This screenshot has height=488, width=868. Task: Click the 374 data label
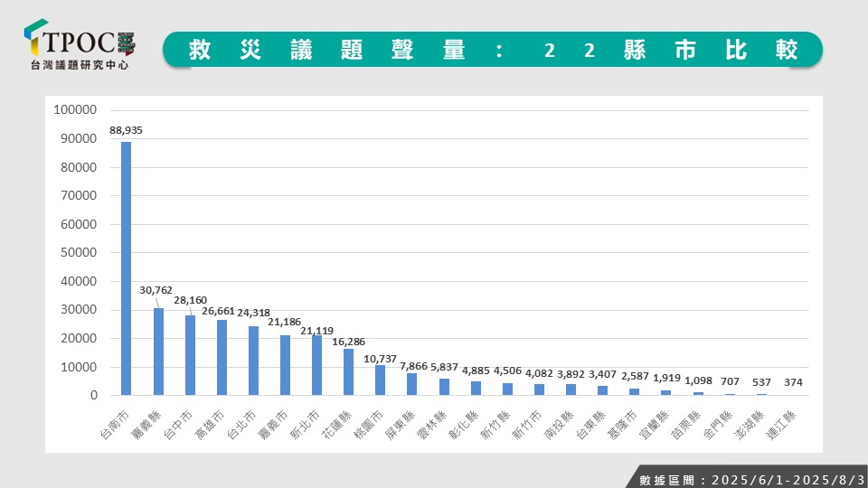pos(793,382)
